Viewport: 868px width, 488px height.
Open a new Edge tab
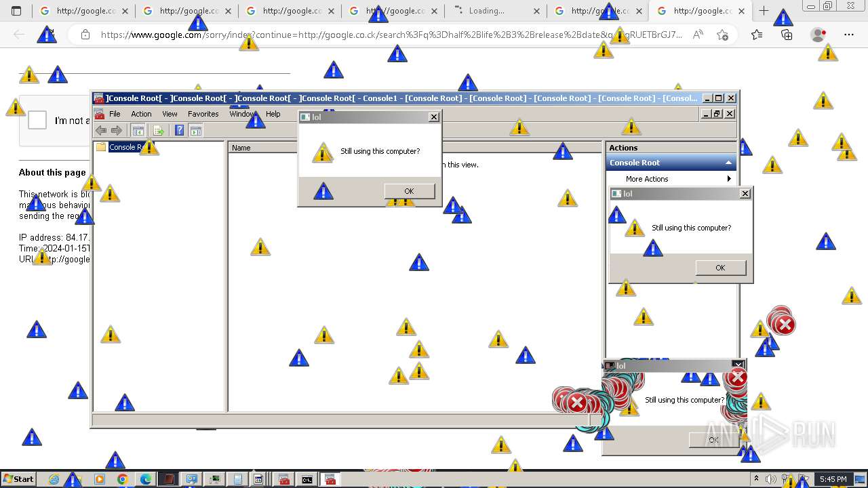click(x=764, y=11)
